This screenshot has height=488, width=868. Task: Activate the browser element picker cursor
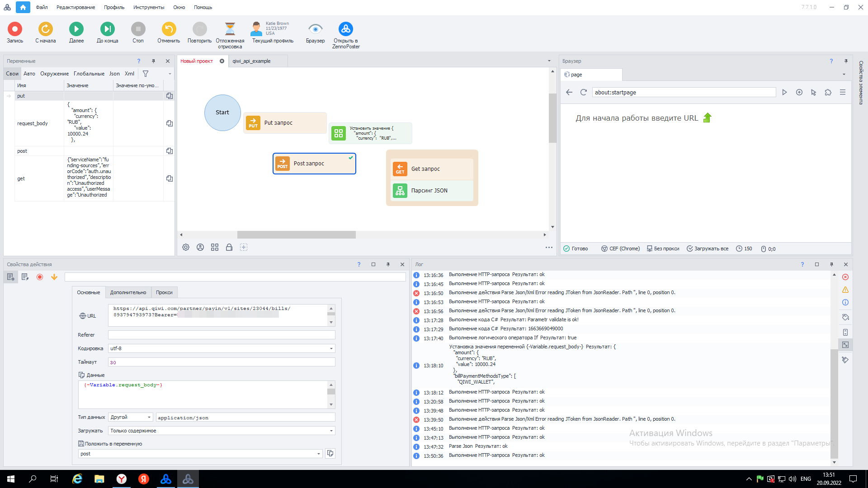tap(814, 92)
